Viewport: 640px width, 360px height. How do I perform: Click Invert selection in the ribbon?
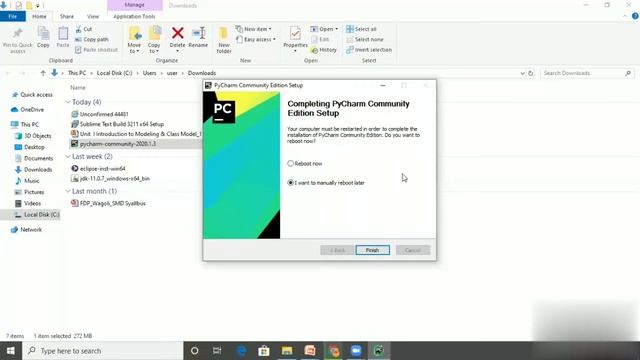point(369,49)
